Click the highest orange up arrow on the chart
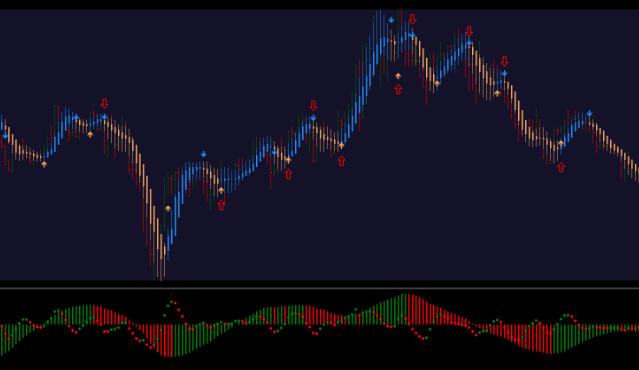This screenshot has height=370, width=639. point(398,76)
